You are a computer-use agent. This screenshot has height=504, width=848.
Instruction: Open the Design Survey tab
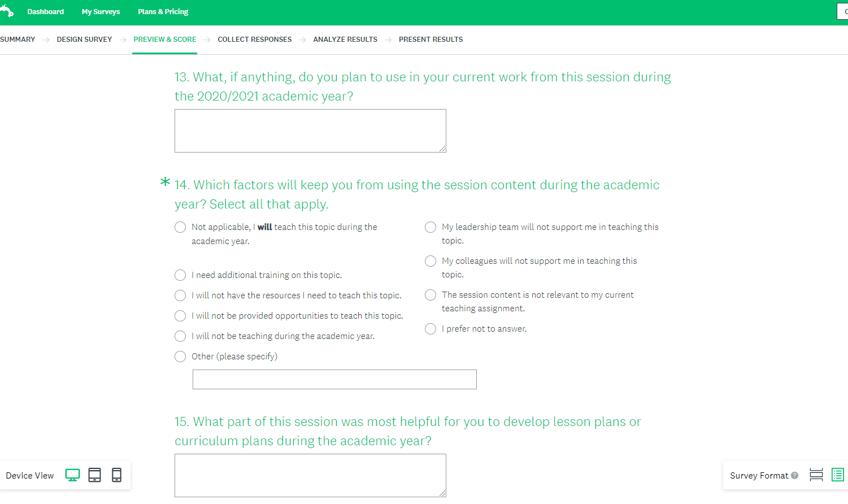point(84,40)
